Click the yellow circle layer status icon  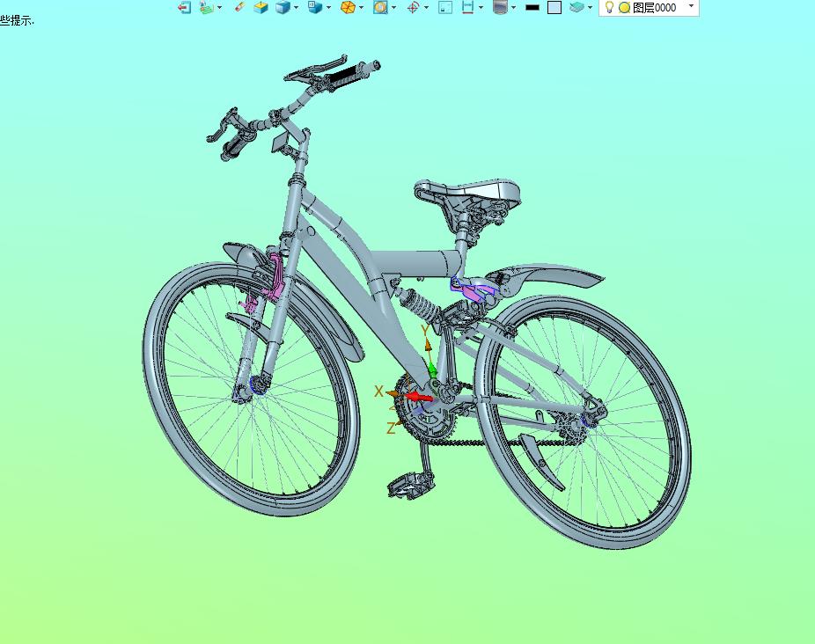[x=624, y=8]
